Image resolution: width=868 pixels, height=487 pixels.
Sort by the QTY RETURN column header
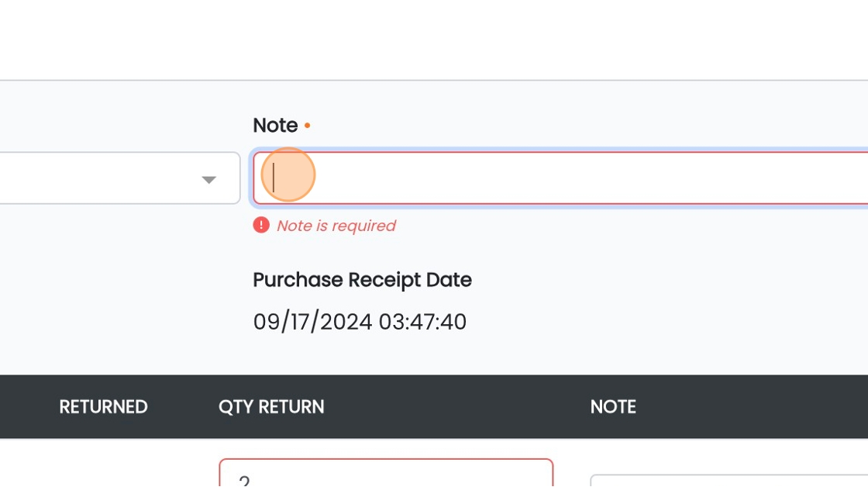coord(271,406)
